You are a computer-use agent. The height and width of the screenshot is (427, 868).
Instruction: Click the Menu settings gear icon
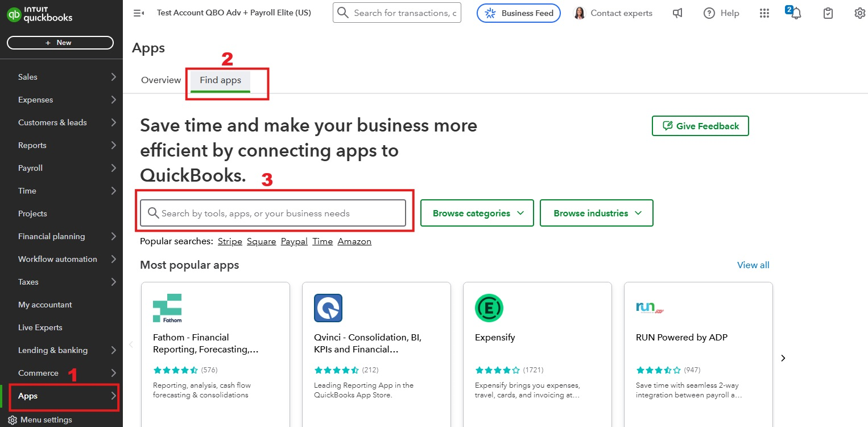13,420
